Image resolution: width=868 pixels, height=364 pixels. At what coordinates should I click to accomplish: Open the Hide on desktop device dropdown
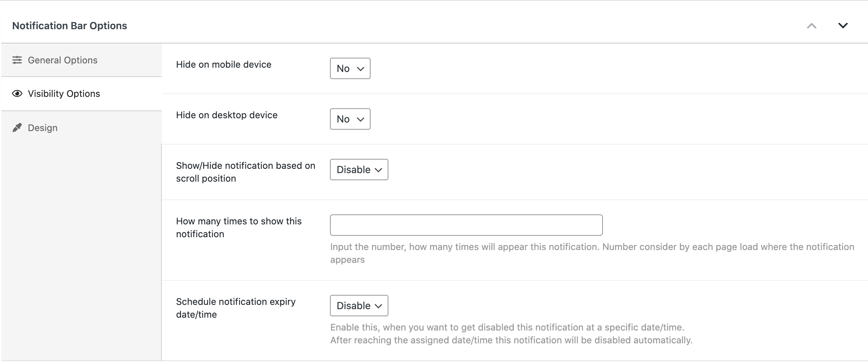click(x=350, y=119)
